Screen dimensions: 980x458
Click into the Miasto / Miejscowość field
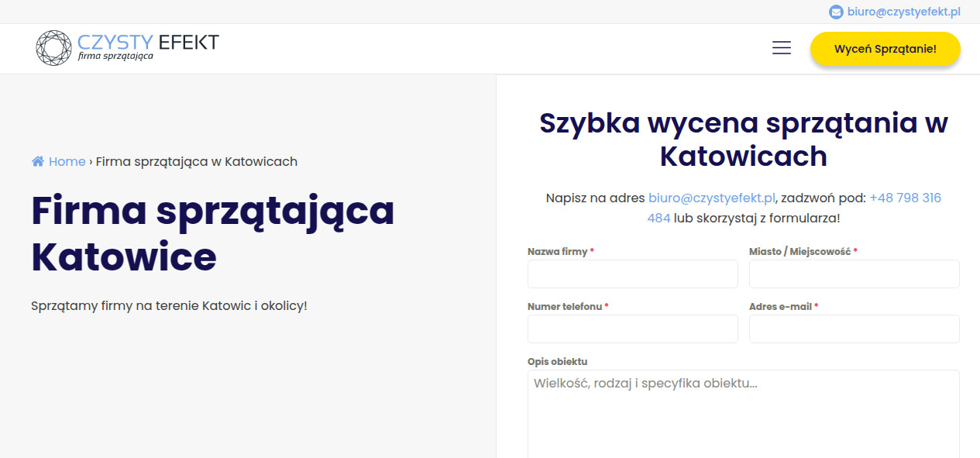854,274
